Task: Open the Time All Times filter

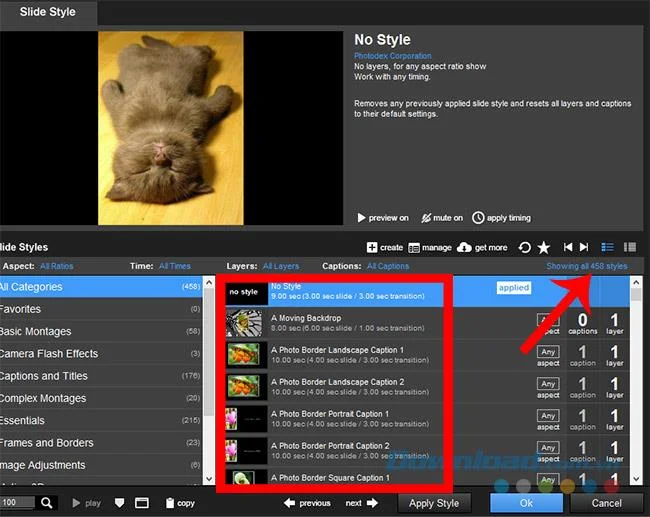Action: [x=174, y=267]
